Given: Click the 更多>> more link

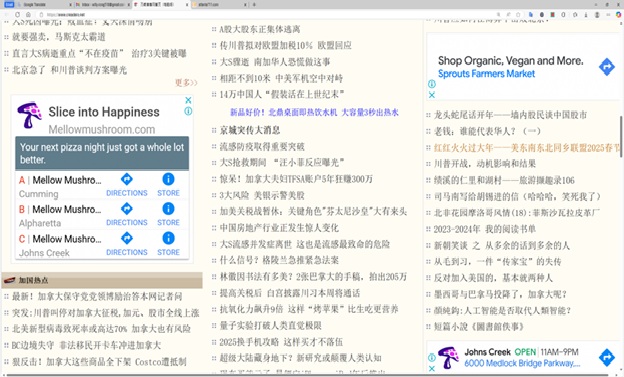Looking at the screenshot, I should coord(186,82).
